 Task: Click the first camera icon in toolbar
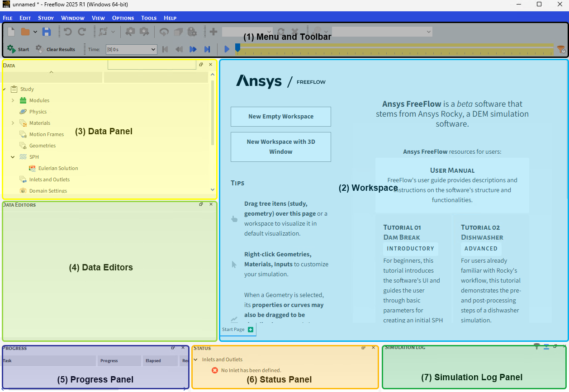click(131, 32)
